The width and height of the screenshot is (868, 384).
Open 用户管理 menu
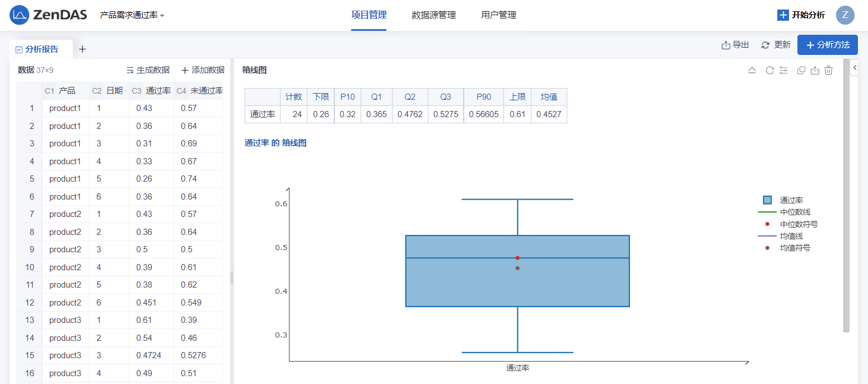tap(498, 15)
